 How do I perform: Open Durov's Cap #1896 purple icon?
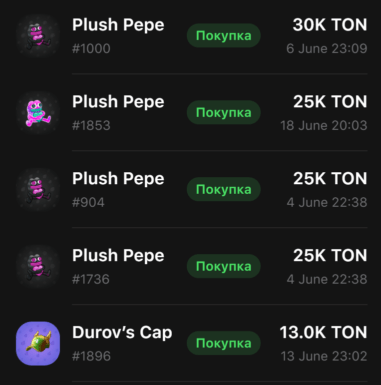(x=38, y=344)
